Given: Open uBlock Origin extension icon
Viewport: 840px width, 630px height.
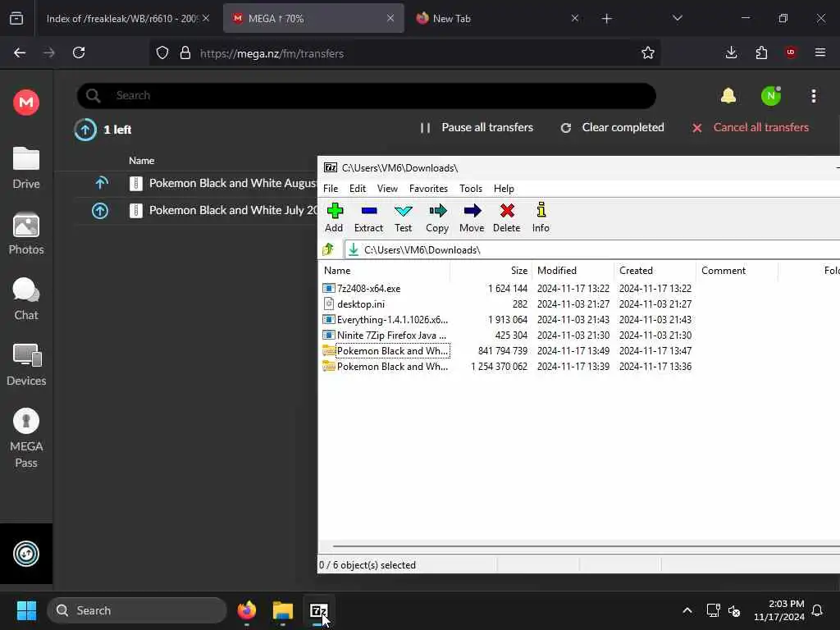Looking at the screenshot, I should pos(791,52).
